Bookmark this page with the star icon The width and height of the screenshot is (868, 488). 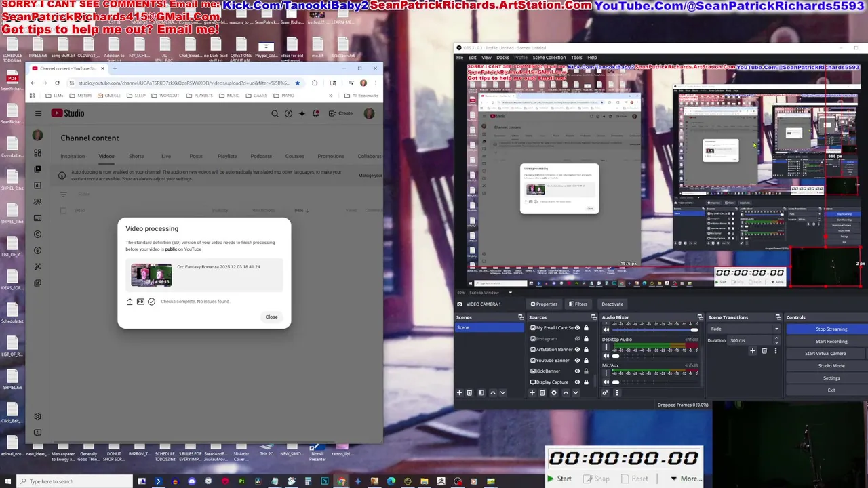tap(297, 83)
